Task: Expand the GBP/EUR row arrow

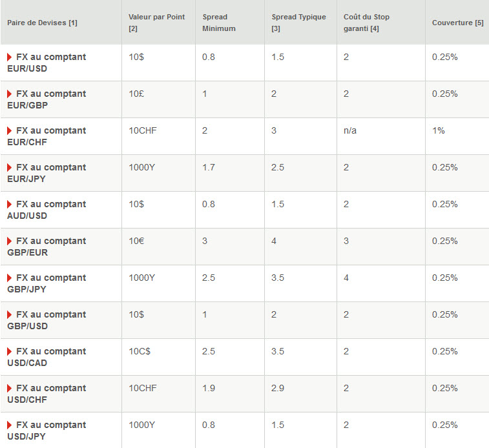Action: [x=10, y=241]
